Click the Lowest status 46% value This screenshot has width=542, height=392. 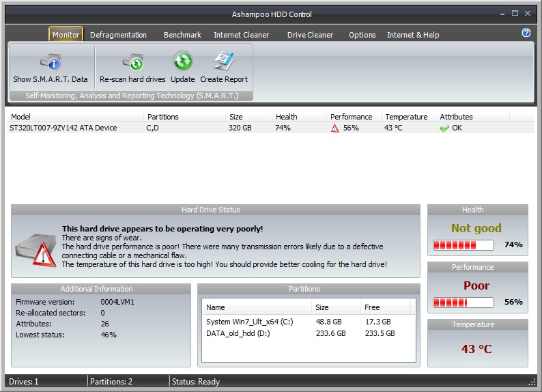(109, 335)
